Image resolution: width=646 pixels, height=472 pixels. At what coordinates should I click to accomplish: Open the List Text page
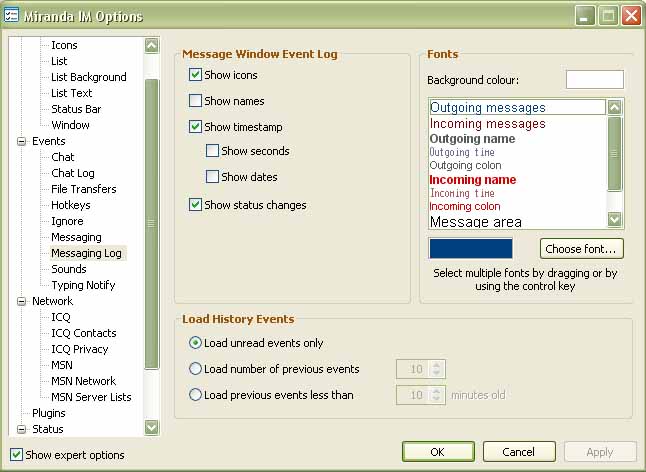72,93
